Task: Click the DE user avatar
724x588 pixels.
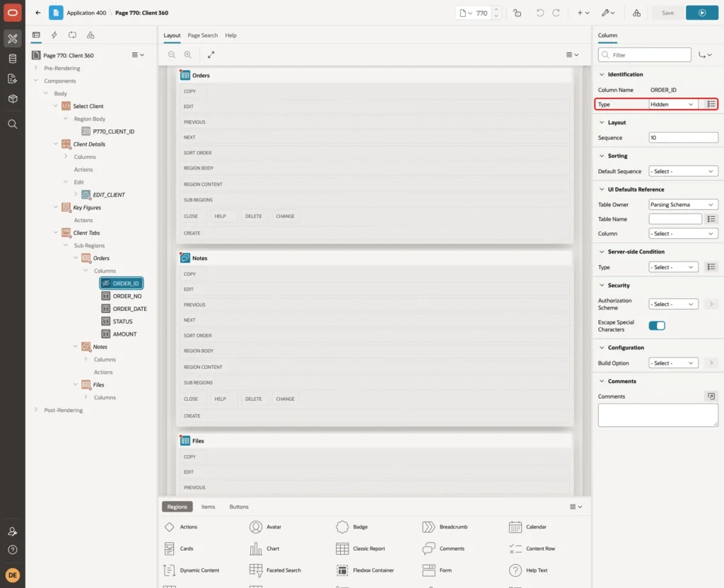Action: tap(13, 575)
